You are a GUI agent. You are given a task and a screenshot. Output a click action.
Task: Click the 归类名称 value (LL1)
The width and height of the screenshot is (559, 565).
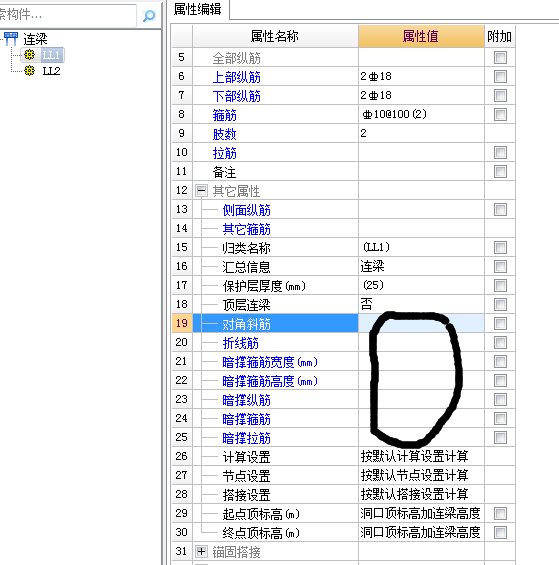tap(421, 248)
